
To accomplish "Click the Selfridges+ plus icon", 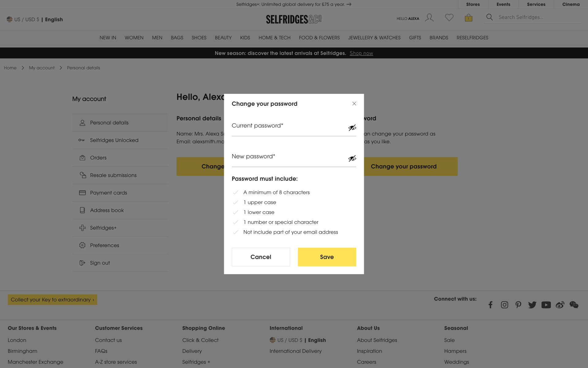I will click(82, 228).
